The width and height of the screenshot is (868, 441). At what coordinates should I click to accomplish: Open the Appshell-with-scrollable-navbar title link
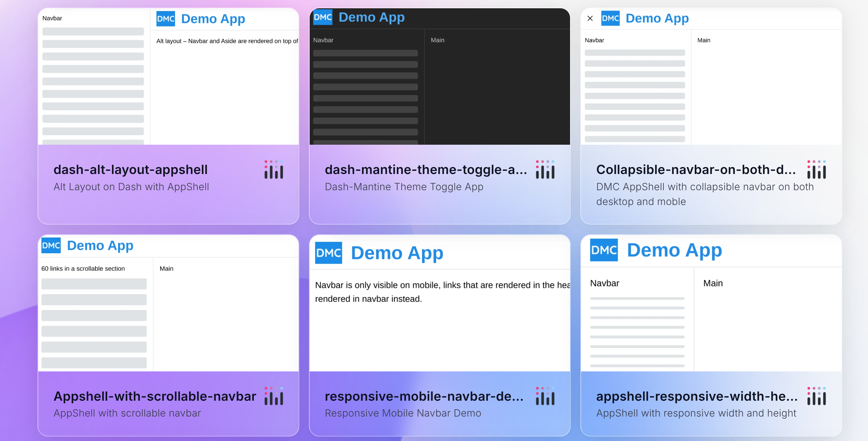point(155,396)
